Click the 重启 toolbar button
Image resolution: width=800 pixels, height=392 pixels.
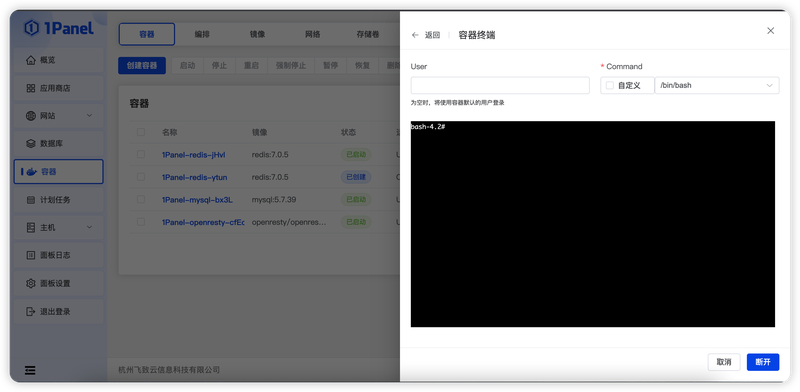coord(251,66)
